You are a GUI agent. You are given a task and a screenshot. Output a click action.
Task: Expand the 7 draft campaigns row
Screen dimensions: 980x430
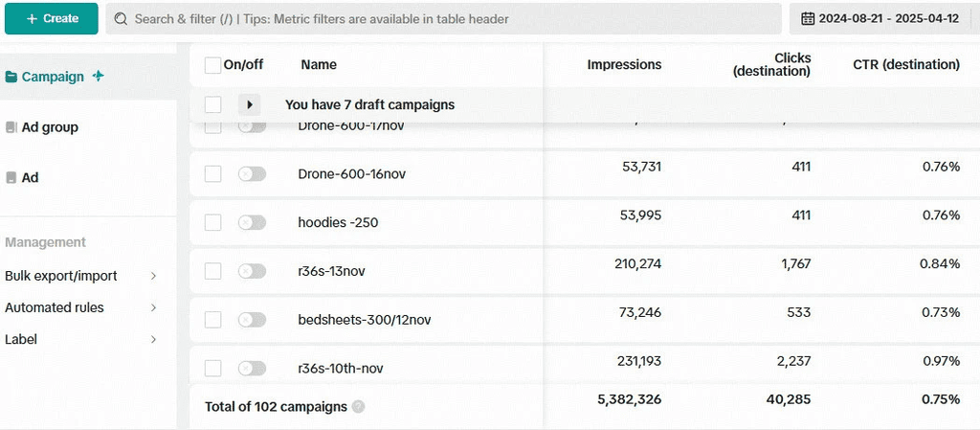[x=249, y=105]
